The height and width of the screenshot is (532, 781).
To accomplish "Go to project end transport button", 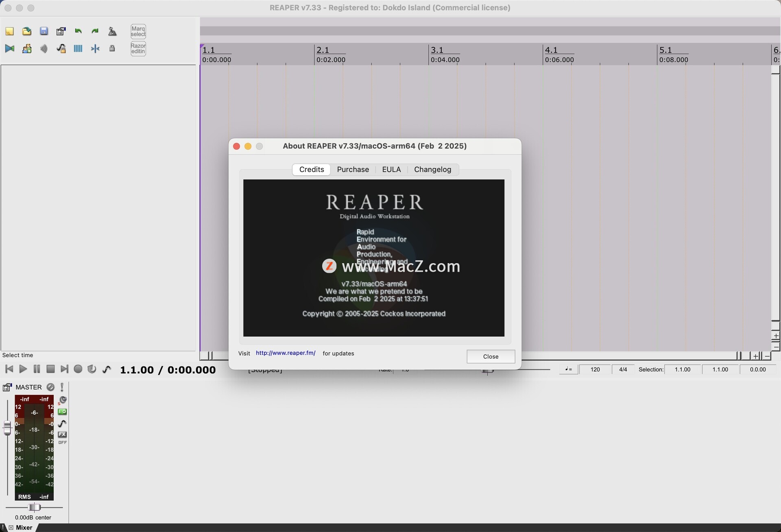I will (x=64, y=369).
